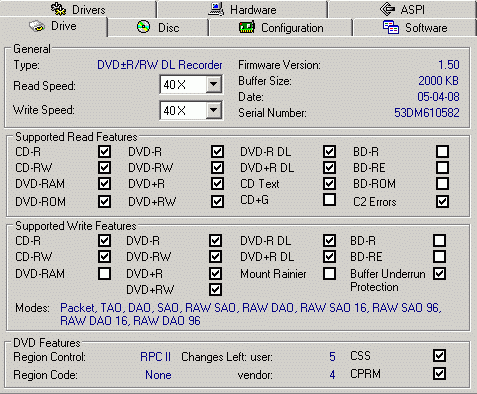Click firmware version value 1.50
This screenshot has height=394, width=477.
click(x=449, y=65)
